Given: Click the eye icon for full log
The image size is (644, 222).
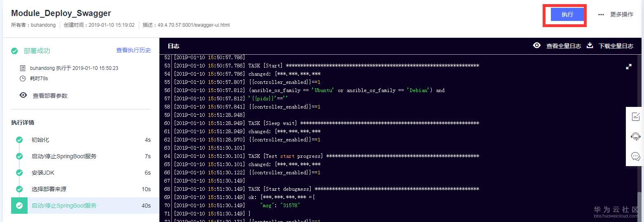Looking at the screenshot, I should click(x=536, y=45).
